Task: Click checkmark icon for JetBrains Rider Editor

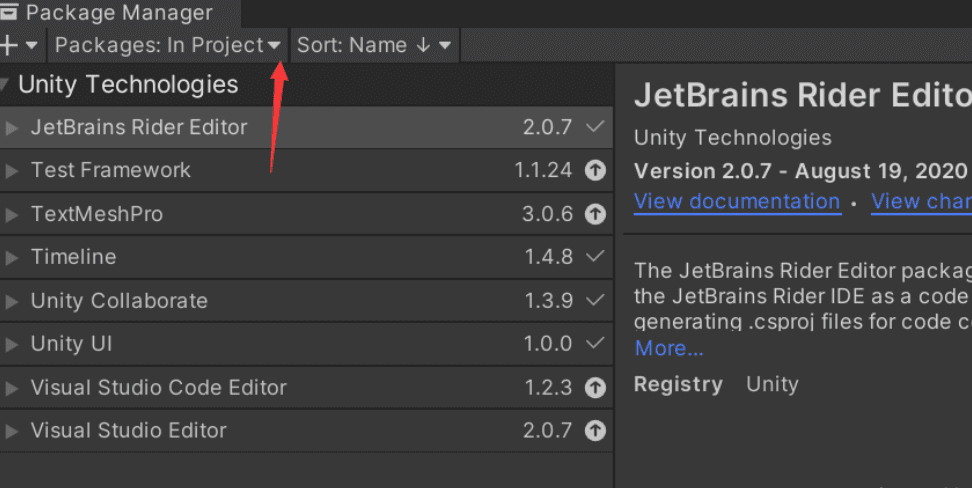Action: pos(595,127)
